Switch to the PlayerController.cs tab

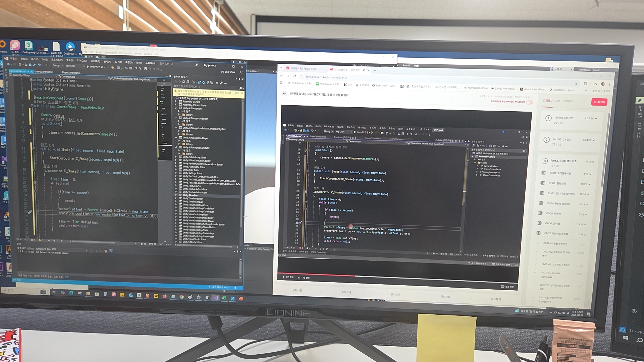click(71, 72)
